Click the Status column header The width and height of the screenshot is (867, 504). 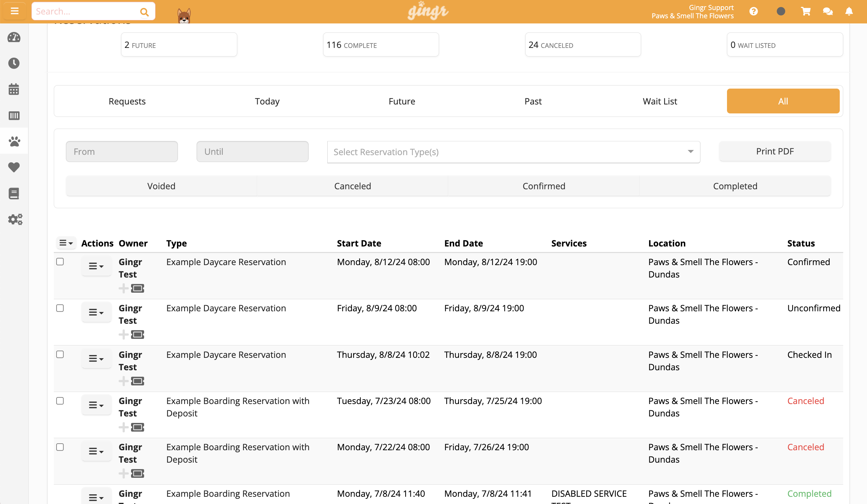click(801, 243)
